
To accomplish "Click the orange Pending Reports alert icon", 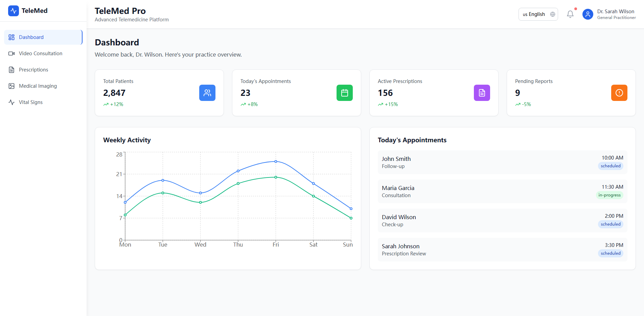I will click(x=619, y=93).
